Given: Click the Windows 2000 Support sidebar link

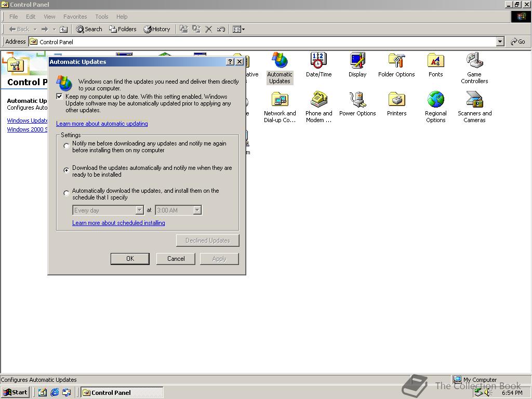Looking at the screenshot, I should click(x=27, y=129).
